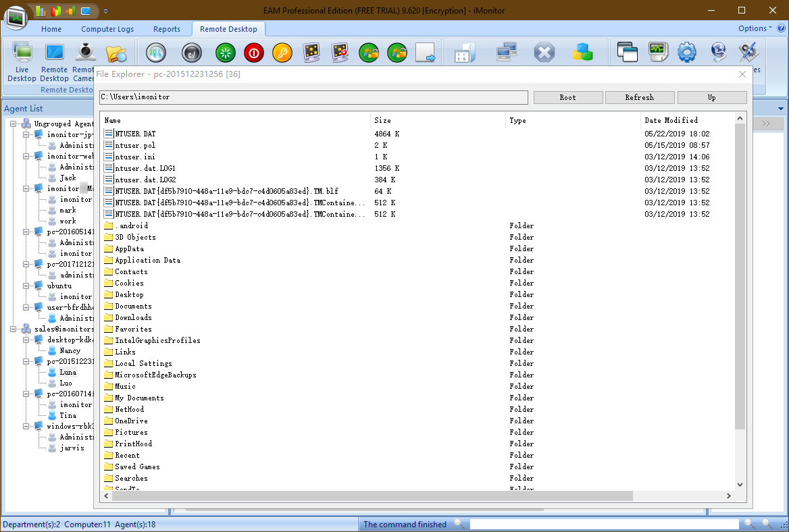Open the Remote Desktop monitor icon
The height and width of the screenshot is (532, 789).
point(54,52)
